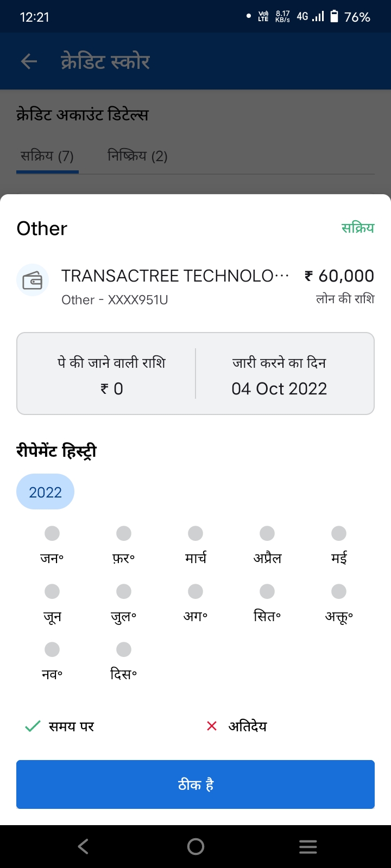391x868 pixels.
Task: Switch to the सक्रिय (7) tab
Action: click(47, 156)
